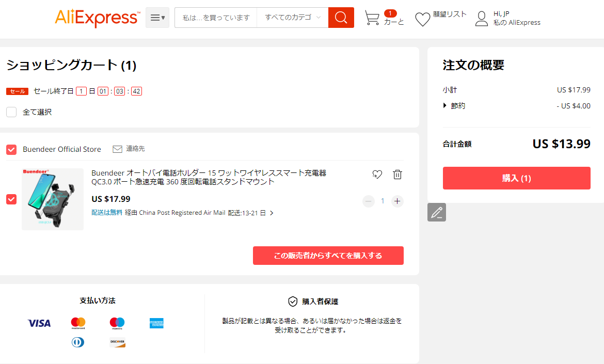Click the Maestro payment logo

pos(117,323)
